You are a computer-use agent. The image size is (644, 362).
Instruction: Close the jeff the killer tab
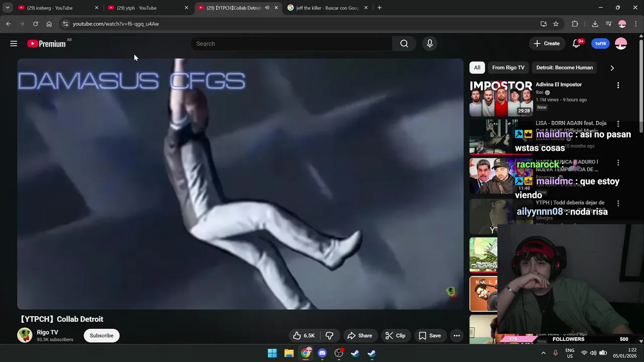tap(366, 8)
